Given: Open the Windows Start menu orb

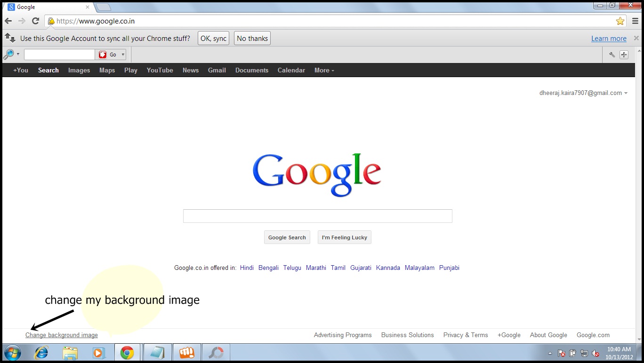Looking at the screenshot, I should (12, 353).
